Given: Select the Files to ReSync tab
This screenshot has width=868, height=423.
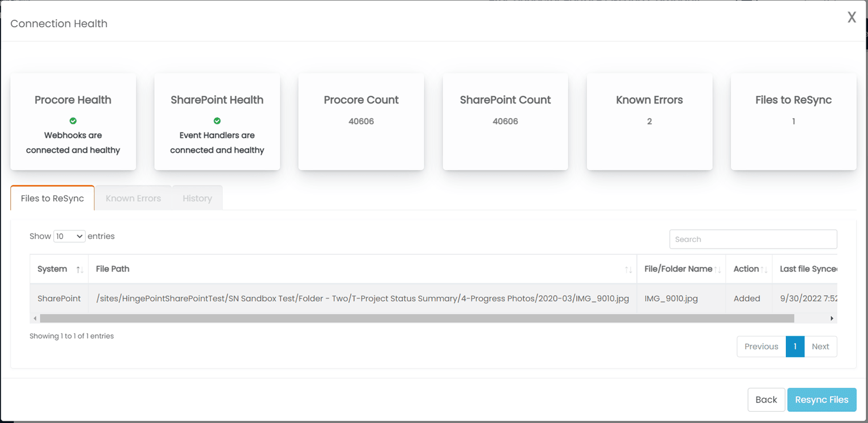Looking at the screenshot, I should pyautogui.click(x=52, y=198).
